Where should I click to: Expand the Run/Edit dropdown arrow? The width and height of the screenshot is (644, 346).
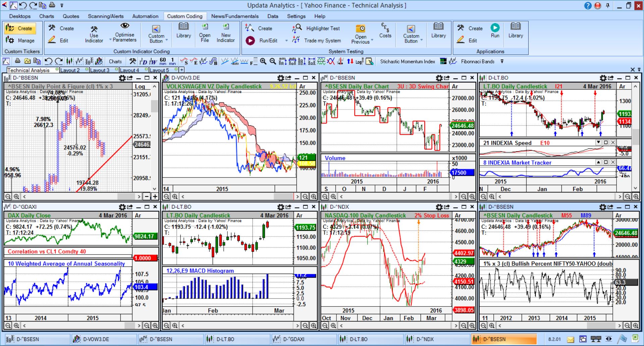(x=286, y=41)
